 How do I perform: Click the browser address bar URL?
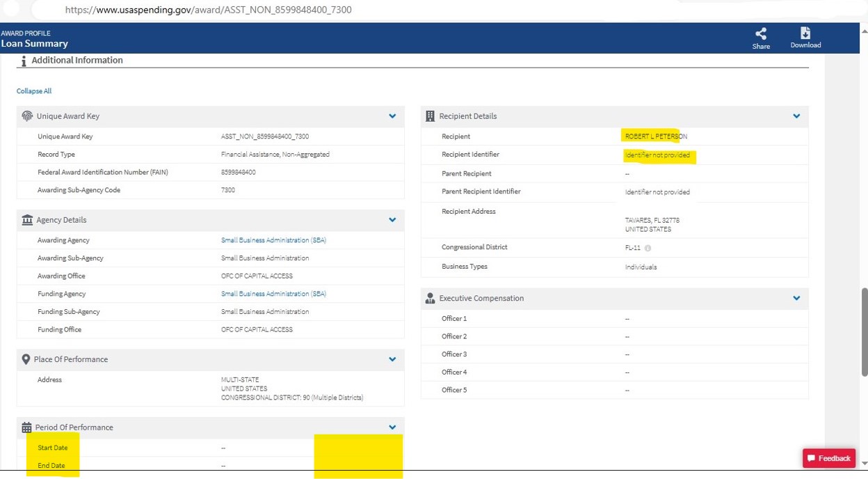coord(209,10)
